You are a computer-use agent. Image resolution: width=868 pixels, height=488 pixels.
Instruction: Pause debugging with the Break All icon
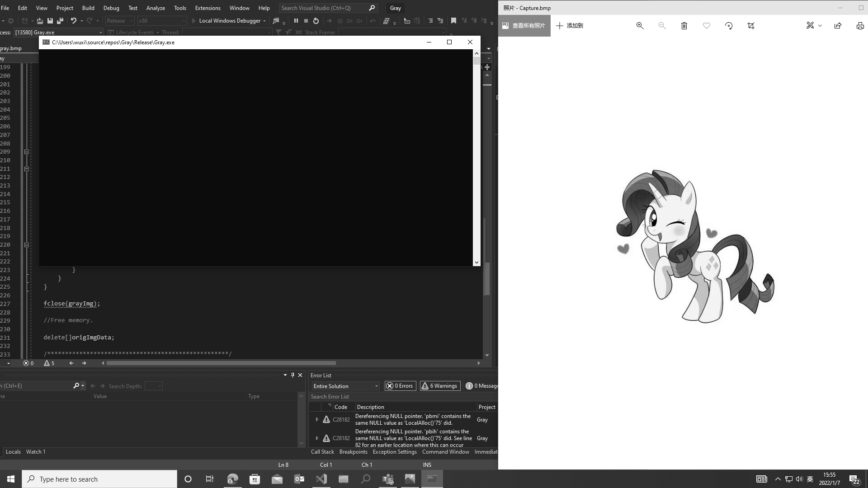(x=296, y=21)
